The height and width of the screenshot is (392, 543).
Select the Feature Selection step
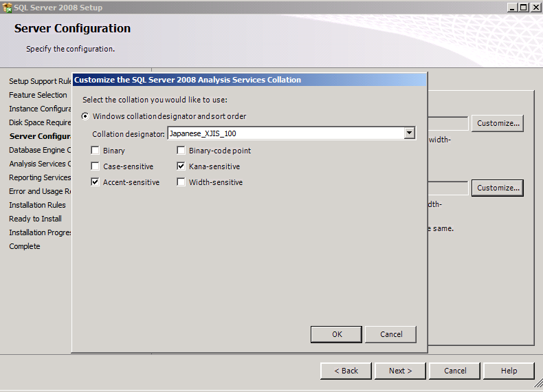click(x=38, y=95)
